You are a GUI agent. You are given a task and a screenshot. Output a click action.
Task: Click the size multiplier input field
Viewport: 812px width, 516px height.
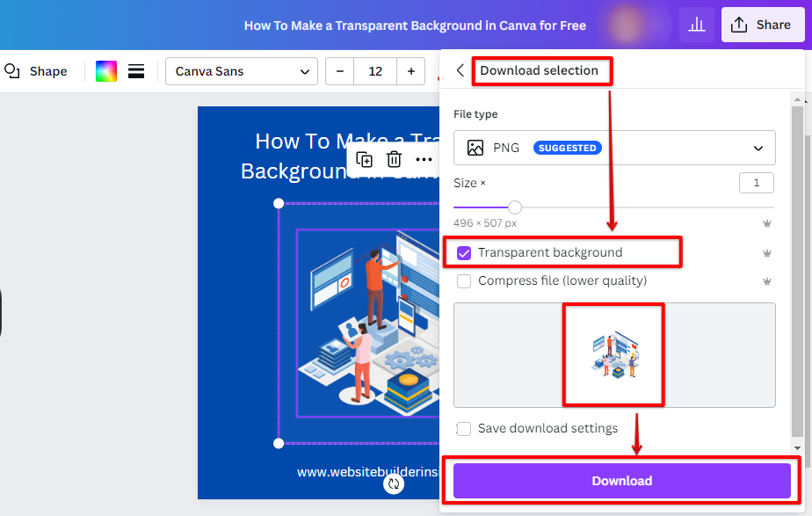tap(756, 183)
